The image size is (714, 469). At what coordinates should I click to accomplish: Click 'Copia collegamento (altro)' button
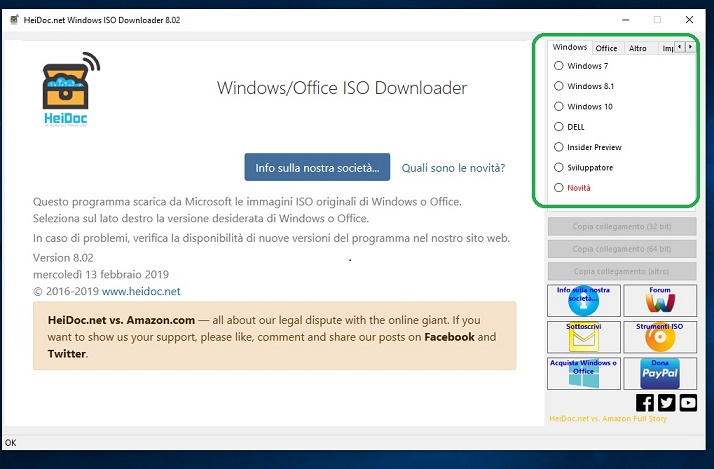[x=622, y=271]
